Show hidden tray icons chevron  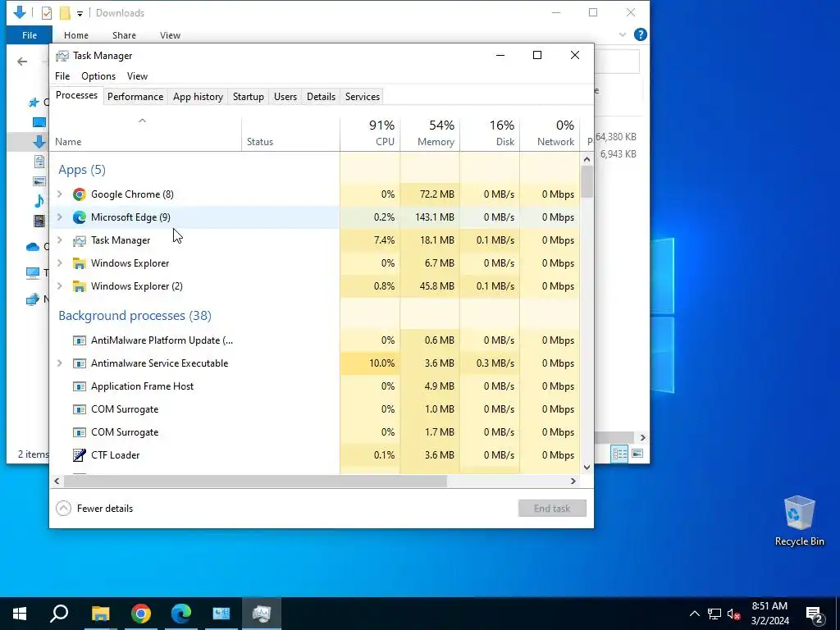point(694,614)
